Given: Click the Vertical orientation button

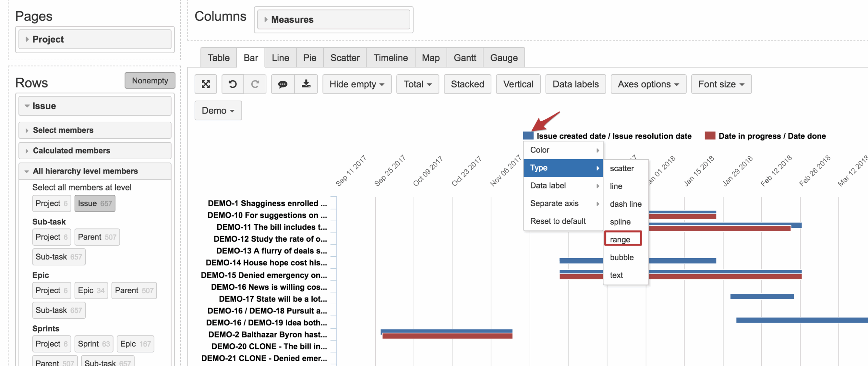Looking at the screenshot, I should coord(518,84).
